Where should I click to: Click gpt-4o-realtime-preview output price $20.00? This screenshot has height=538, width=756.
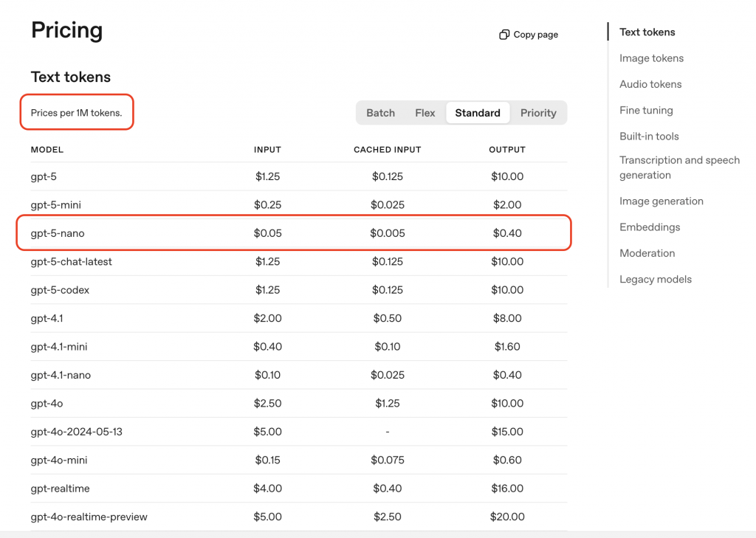[506, 517]
